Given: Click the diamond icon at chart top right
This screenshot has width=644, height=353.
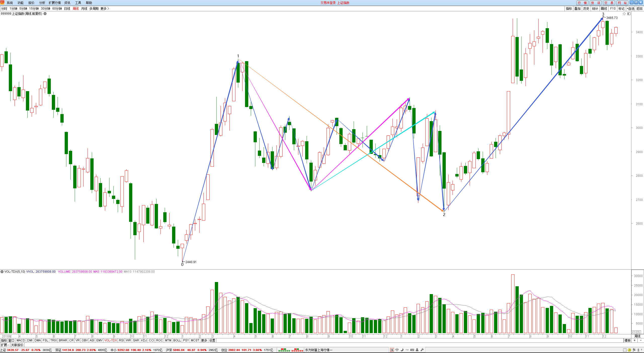Looking at the screenshot, I should point(624,14).
